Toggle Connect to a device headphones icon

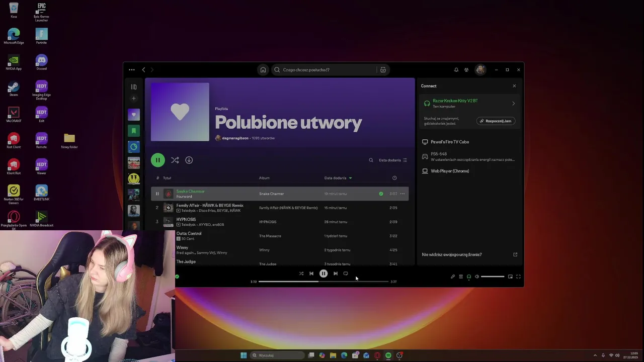pyautogui.click(x=469, y=277)
